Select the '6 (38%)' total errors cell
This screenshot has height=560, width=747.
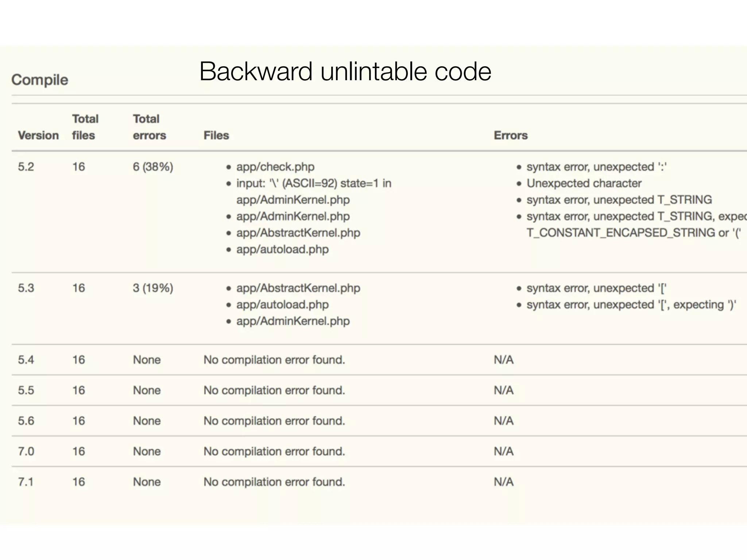pos(153,167)
